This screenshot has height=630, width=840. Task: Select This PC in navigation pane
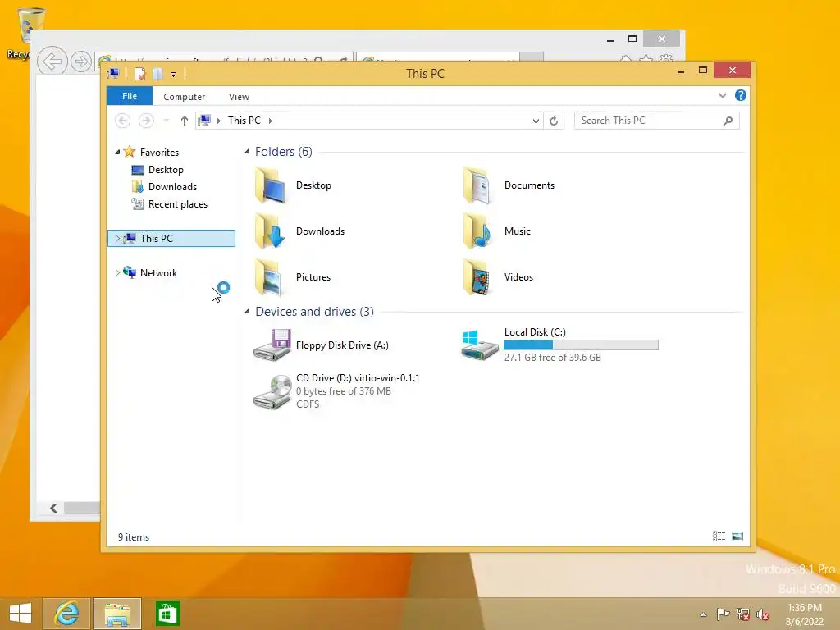[x=171, y=239]
